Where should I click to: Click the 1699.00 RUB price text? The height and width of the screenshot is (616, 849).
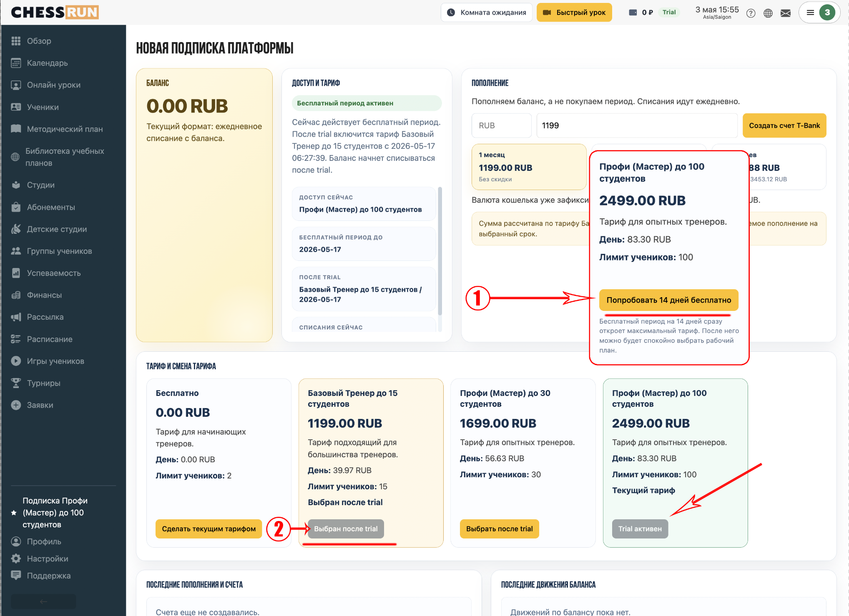tap(498, 423)
